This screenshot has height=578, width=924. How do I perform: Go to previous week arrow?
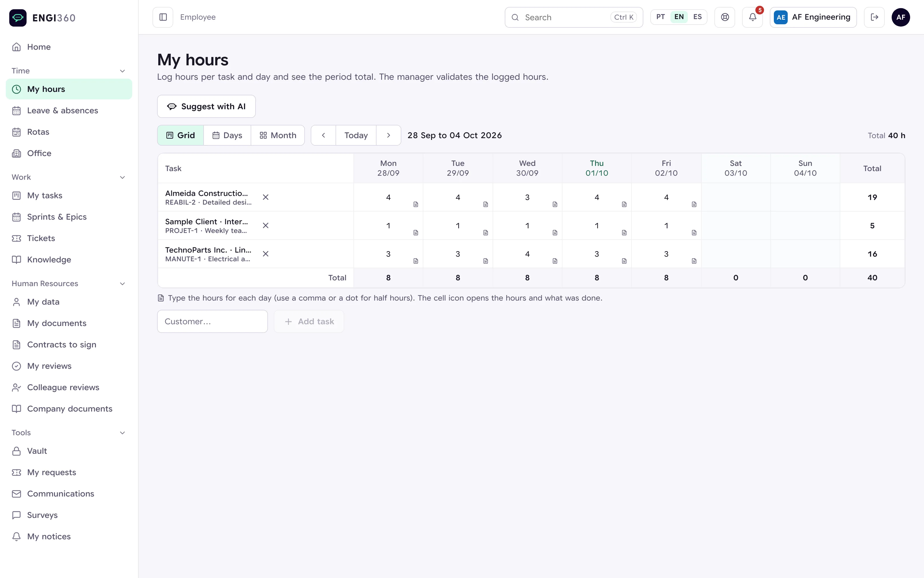pyautogui.click(x=323, y=135)
